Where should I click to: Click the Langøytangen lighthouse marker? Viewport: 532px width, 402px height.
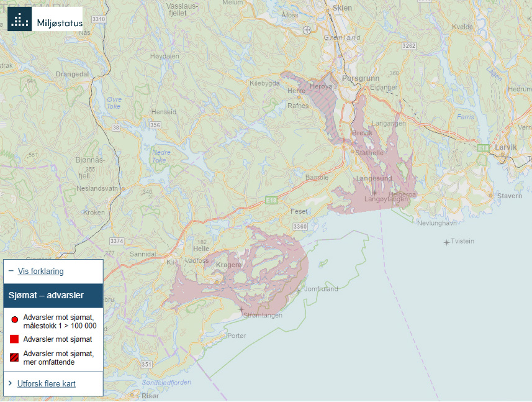374,193
